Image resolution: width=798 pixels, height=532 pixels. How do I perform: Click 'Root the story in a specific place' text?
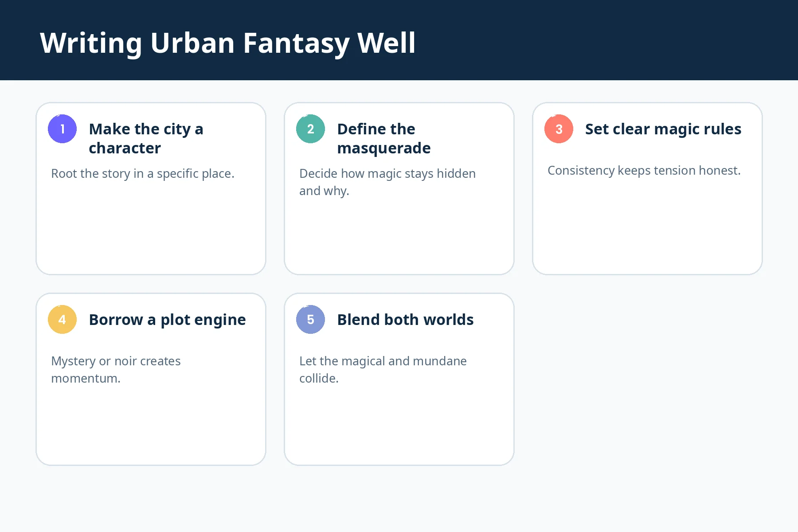tap(143, 173)
